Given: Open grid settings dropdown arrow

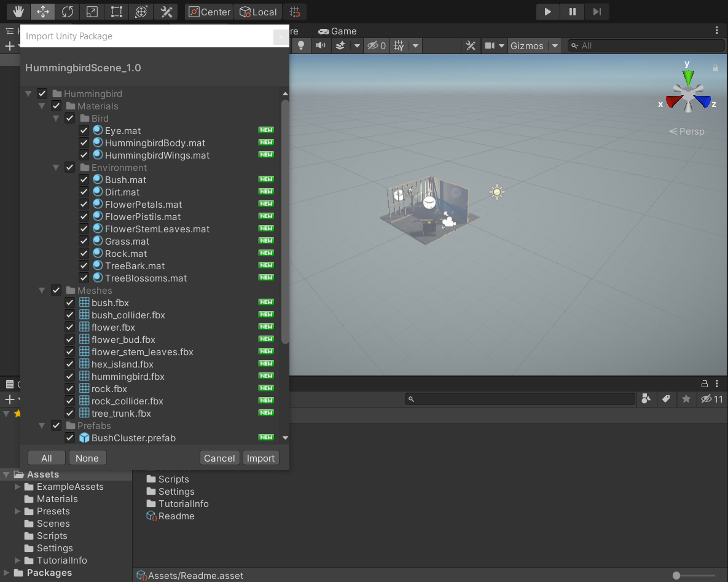Looking at the screenshot, I should [x=415, y=45].
